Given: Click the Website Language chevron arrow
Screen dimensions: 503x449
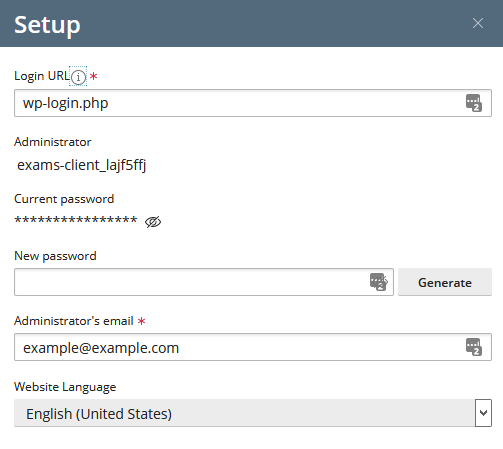Looking at the screenshot, I should click(x=483, y=413).
